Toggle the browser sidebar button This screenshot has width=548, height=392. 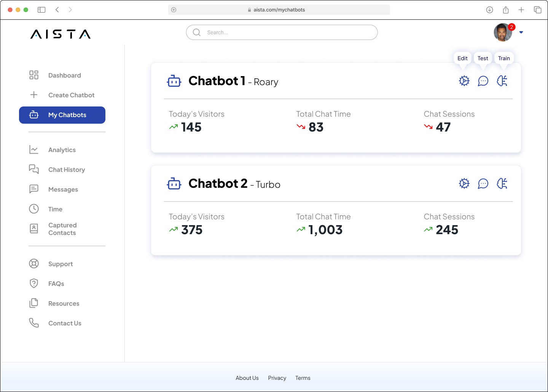[41, 10]
